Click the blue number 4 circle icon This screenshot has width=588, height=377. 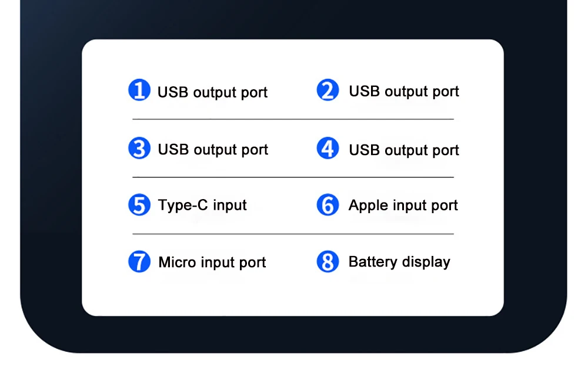[x=328, y=148]
